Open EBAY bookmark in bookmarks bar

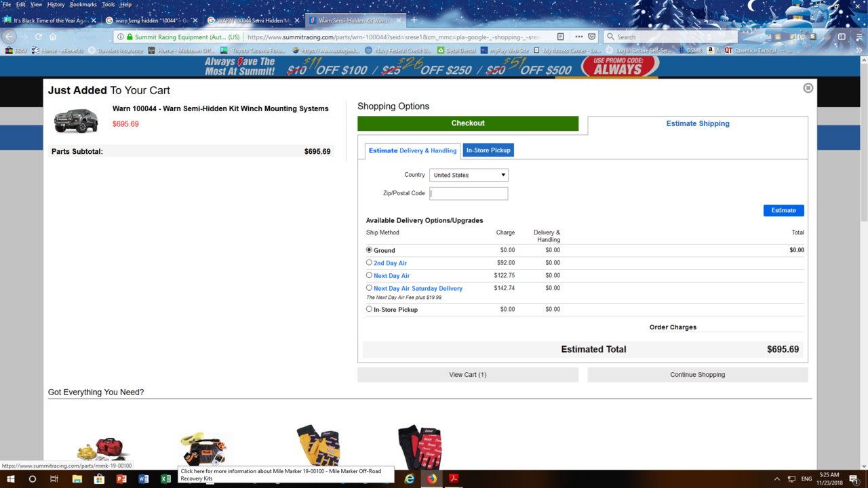click(x=16, y=50)
